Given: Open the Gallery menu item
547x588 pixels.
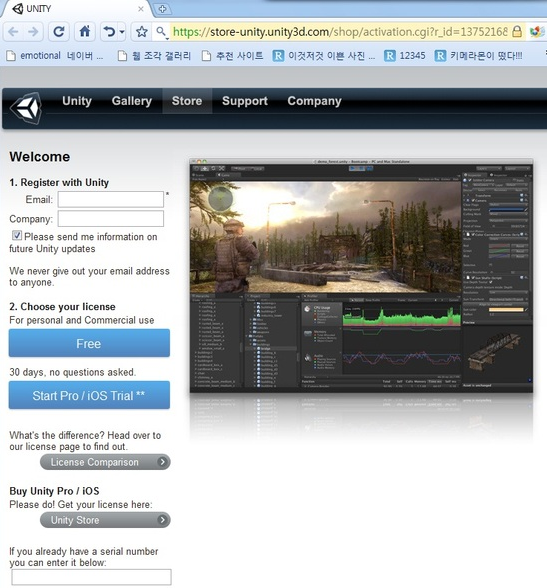Looking at the screenshot, I should (132, 101).
